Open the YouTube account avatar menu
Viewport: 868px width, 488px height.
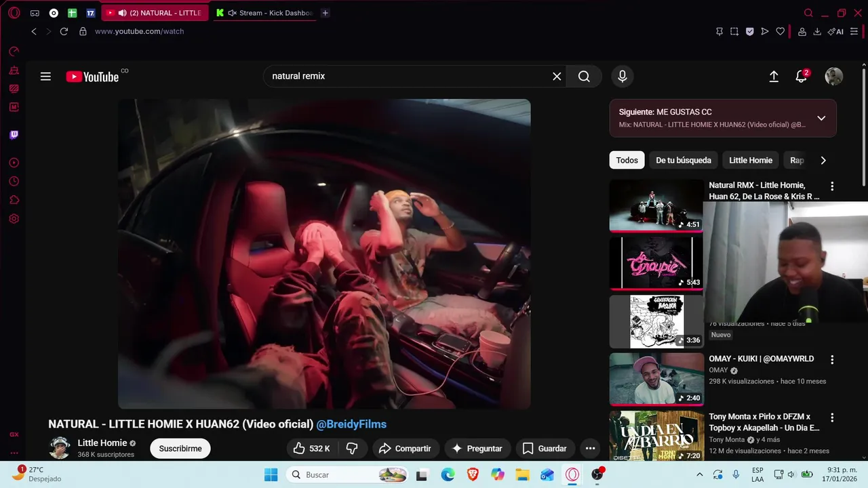[x=833, y=77]
